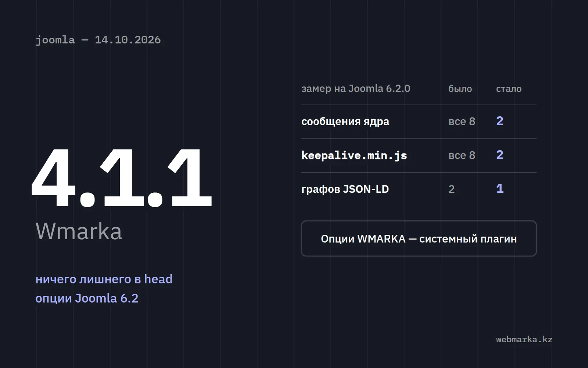The image size is (588, 368).
Task: Select 'ничего лишнего в head' tagline
Action: coord(104,279)
